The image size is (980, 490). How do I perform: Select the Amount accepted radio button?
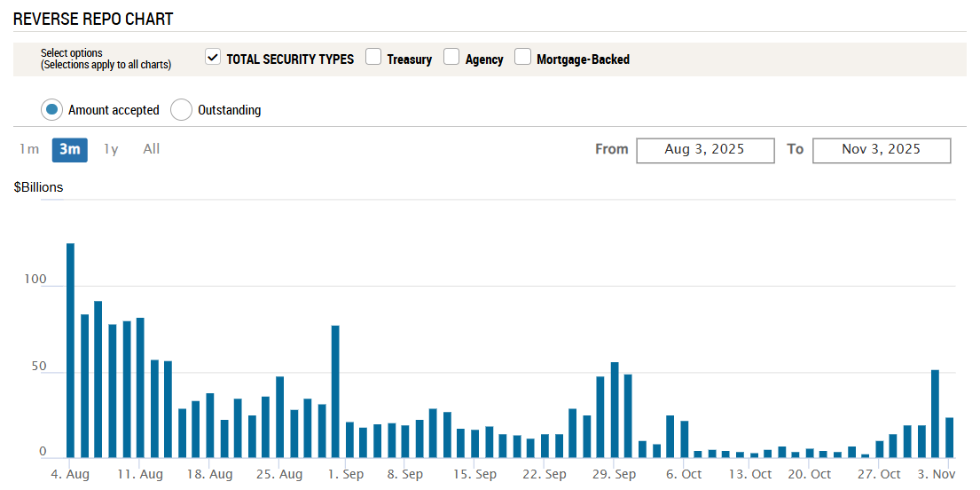click(52, 110)
